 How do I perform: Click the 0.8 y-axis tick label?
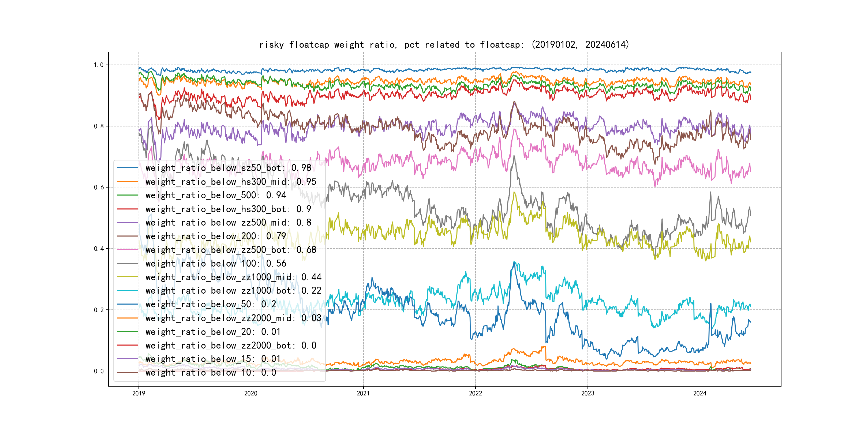(99, 126)
